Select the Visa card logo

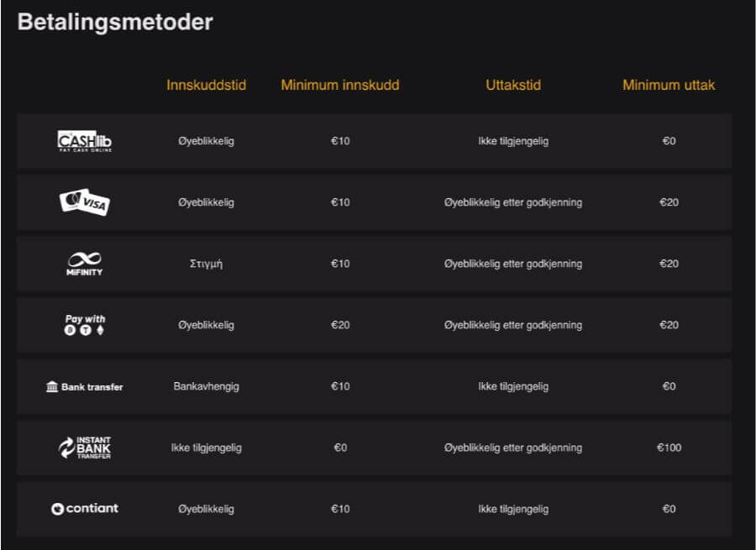click(x=84, y=202)
